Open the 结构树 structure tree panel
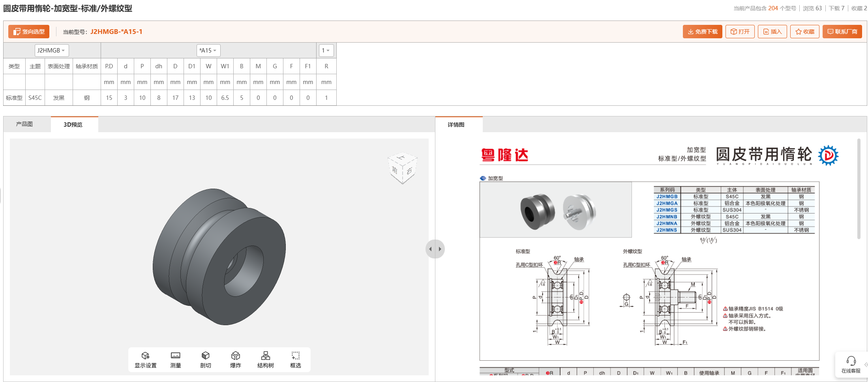This screenshot has width=868, height=382. 265,359
